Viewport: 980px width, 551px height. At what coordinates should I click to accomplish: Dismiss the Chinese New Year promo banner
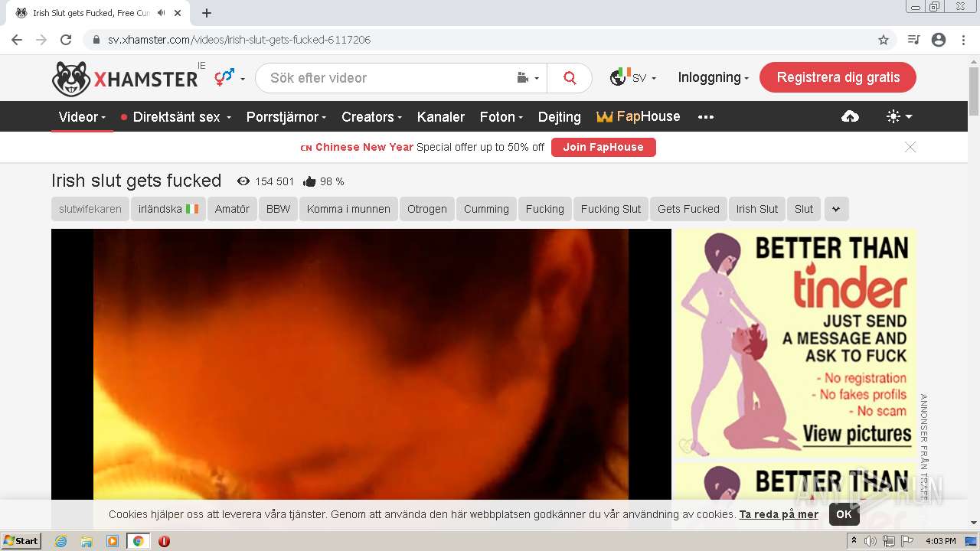pos(910,147)
